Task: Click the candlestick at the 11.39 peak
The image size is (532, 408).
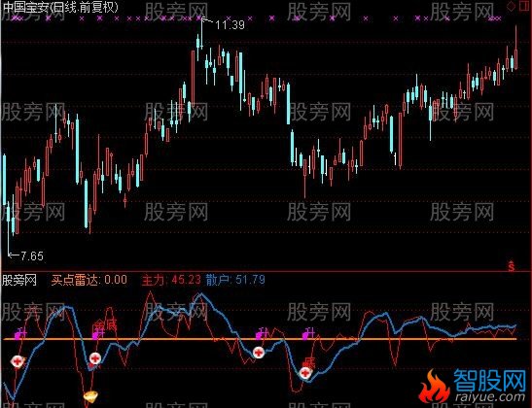Action: click(x=202, y=34)
